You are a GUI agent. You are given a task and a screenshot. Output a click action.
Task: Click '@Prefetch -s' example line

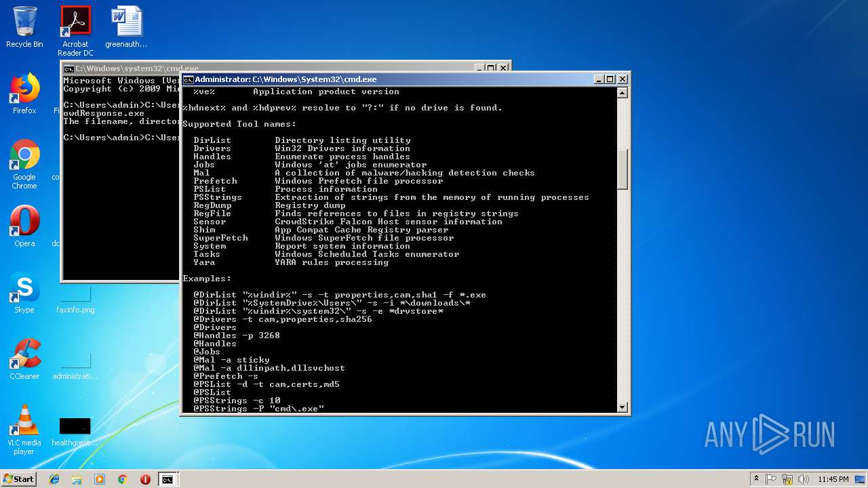pyautogui.click(x=226, y=376)
